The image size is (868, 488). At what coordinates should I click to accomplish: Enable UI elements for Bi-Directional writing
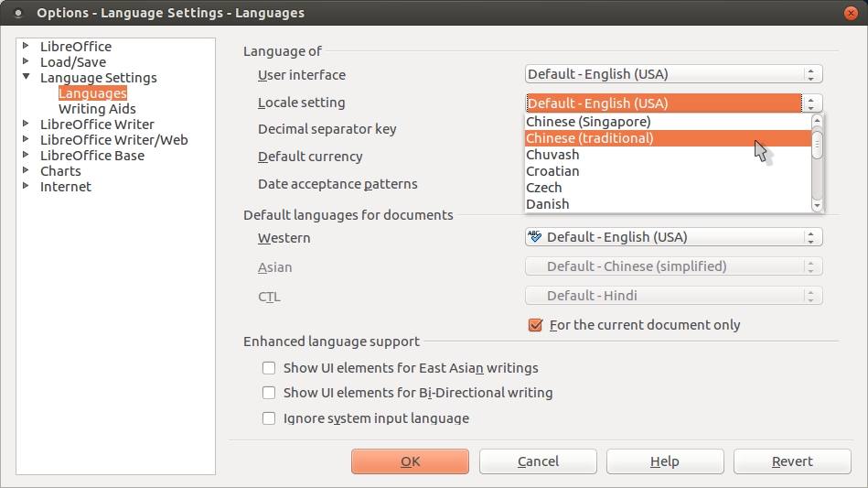point(269,393)
